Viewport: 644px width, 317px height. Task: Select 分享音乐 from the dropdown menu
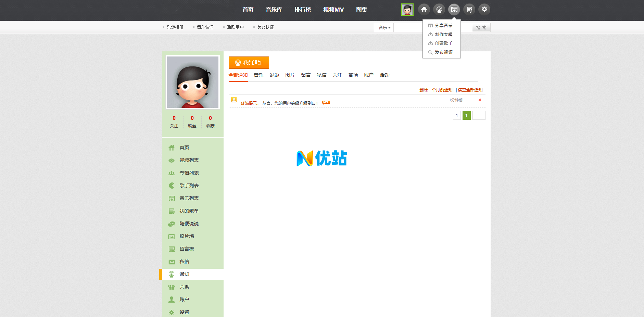(x=443, y=26)
